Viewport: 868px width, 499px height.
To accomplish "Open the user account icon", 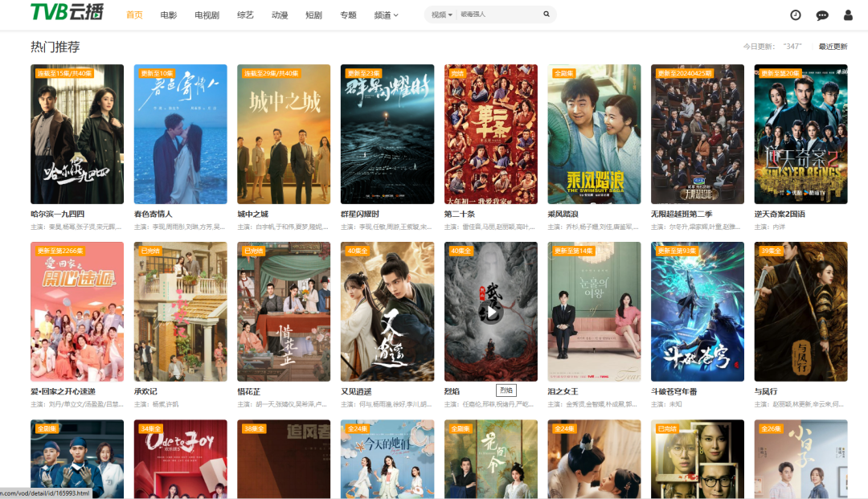I will 848,15.
